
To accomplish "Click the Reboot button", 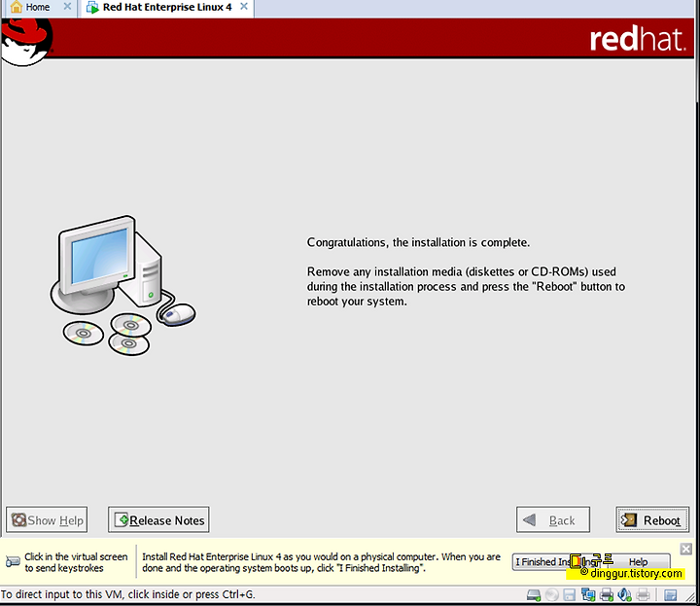I will coord(652,519).
